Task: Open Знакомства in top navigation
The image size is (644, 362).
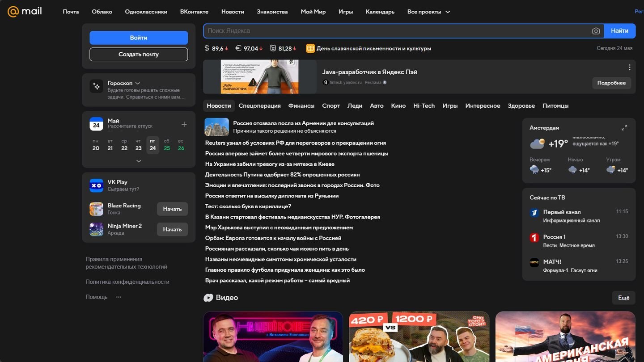Action: pyautogui.click(x=272, y=12)
